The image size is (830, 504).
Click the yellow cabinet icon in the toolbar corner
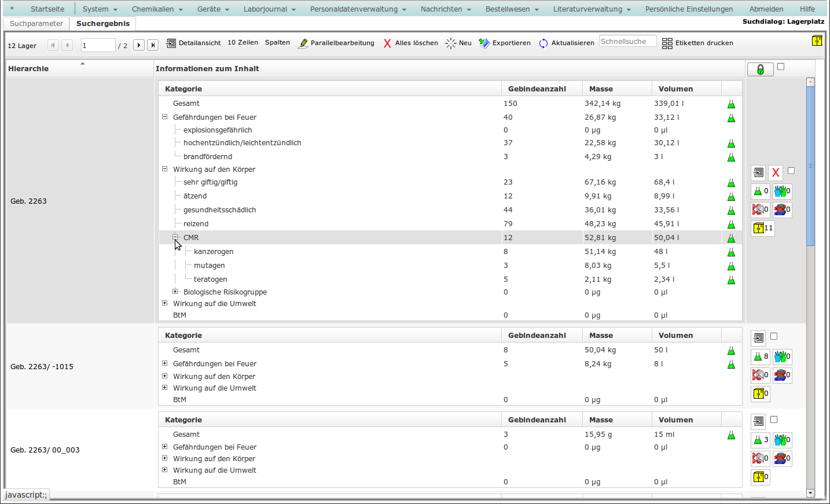(x=817, y=41)
